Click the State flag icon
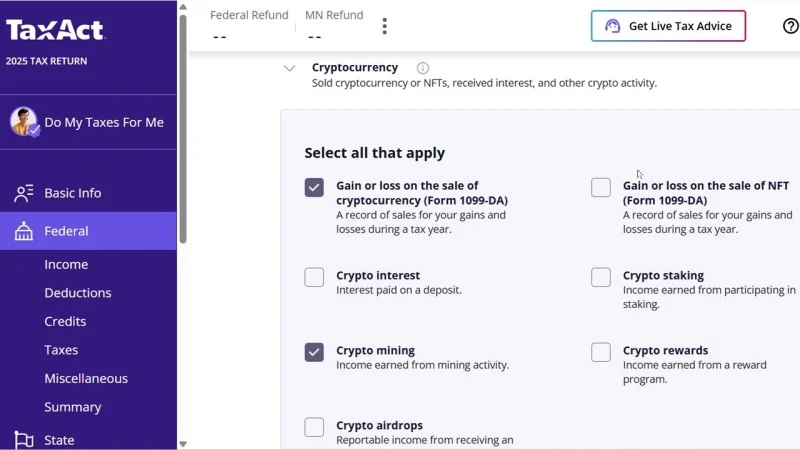Viewport: 800px width, 450px height. coord(23,440)
